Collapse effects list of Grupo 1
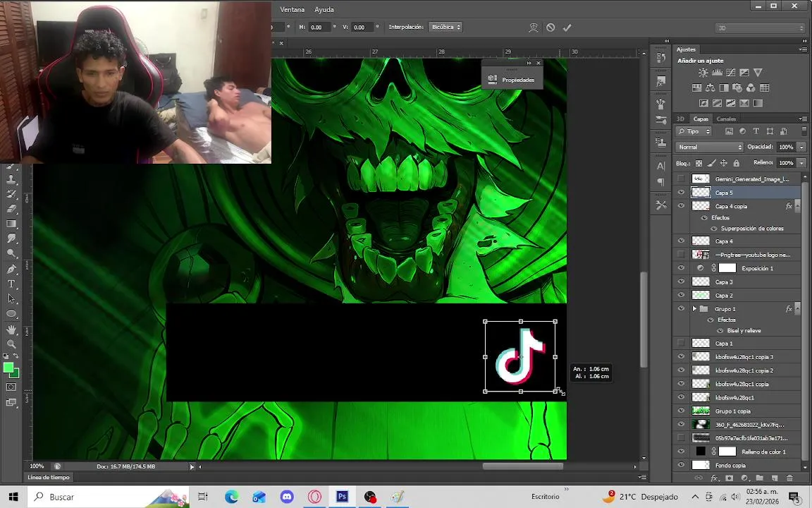This screenshot has height=508, width=812. pyautogui.click(x=797, y=309)
